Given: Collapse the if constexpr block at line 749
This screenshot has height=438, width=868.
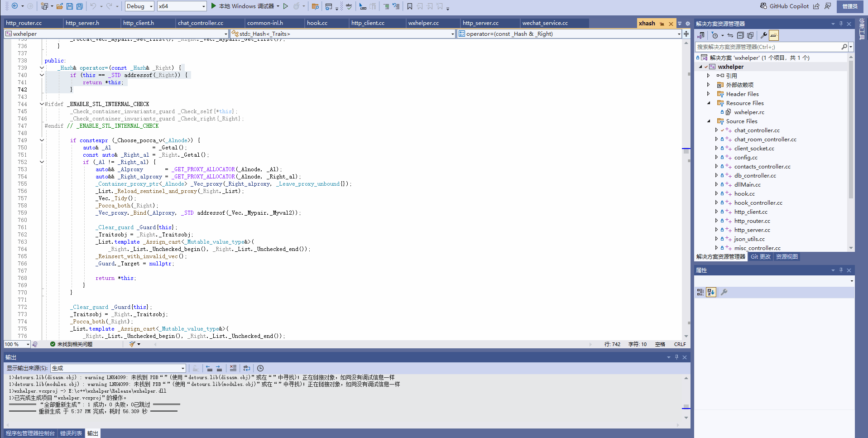Looking at the screenshot, I should point(42,140).
